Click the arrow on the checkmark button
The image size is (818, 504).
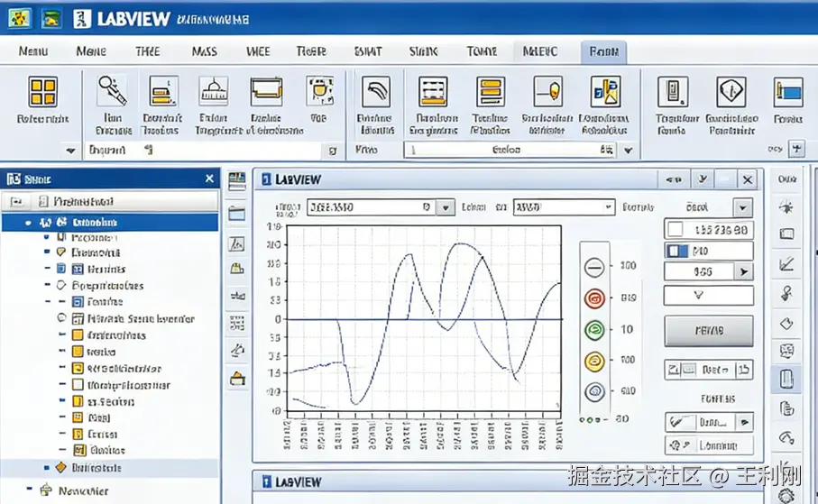click(744, 422)
